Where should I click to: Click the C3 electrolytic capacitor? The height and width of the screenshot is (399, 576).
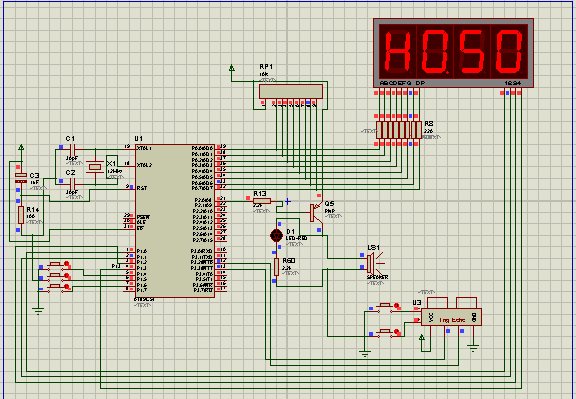tap(21, 178)
